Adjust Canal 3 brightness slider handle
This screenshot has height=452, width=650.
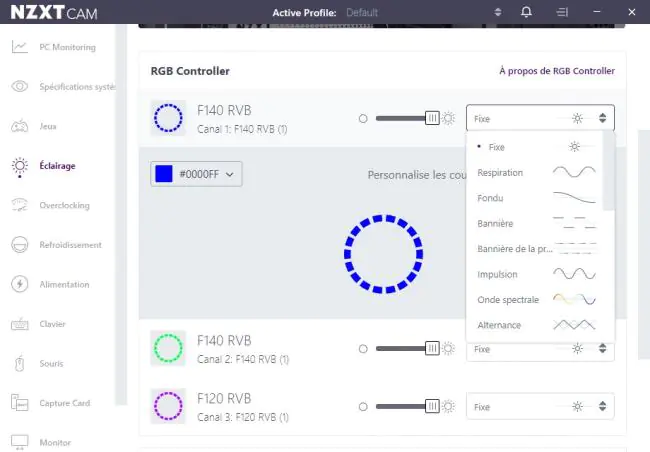click(432, 406)
